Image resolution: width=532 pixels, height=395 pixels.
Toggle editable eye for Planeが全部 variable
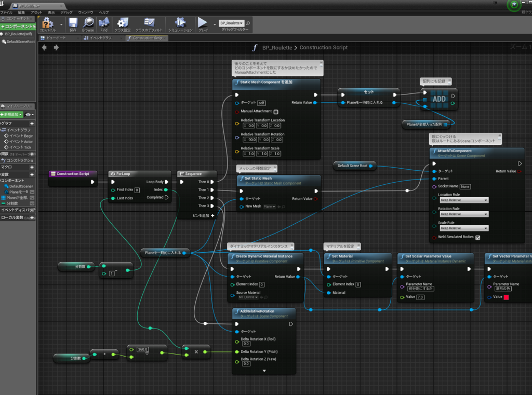click(x=32, y=198)
